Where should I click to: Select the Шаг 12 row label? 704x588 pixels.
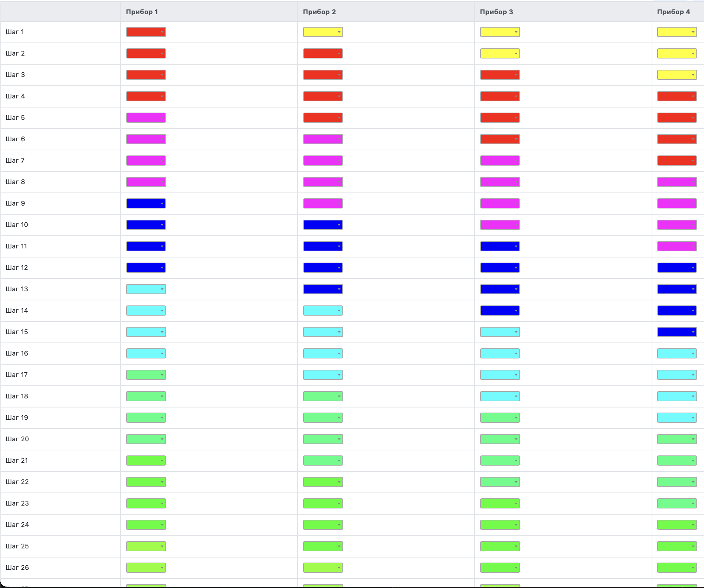[x=17, y=268]
